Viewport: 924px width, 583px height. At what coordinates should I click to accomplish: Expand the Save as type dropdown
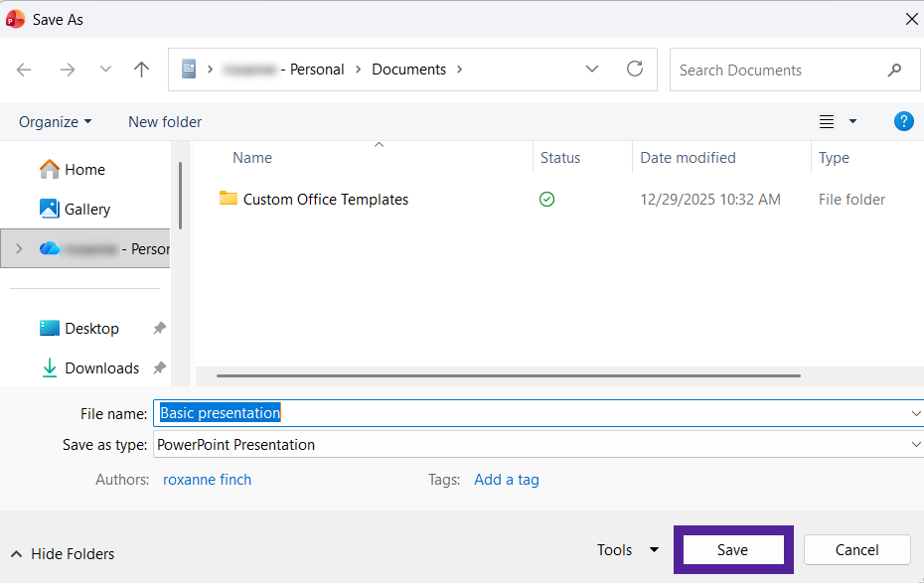(915, 445)
